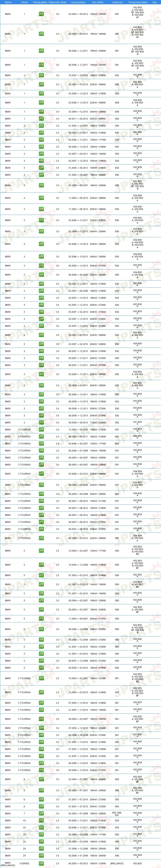Click the Rodzaj paliwa column header

(40, 2)
